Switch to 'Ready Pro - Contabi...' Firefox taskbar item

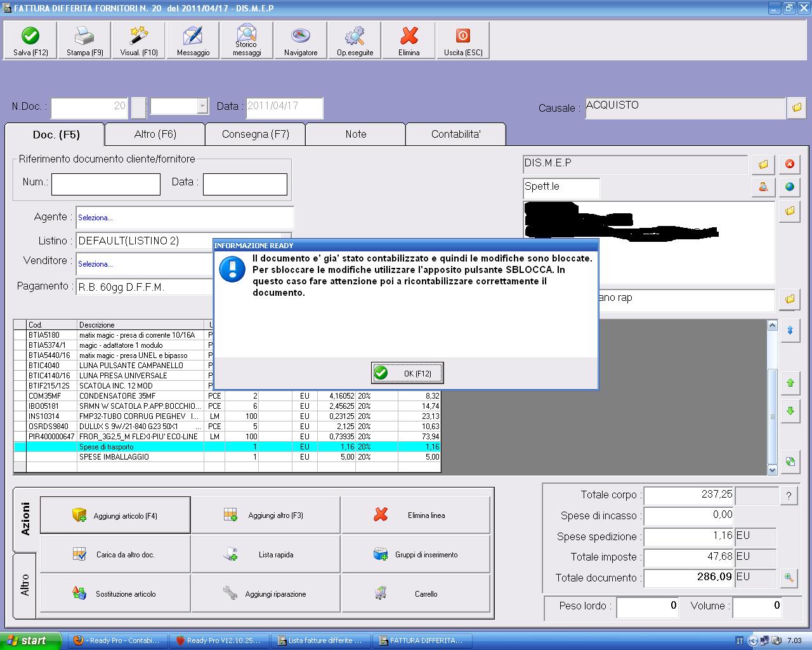click(x=118, y=640)
